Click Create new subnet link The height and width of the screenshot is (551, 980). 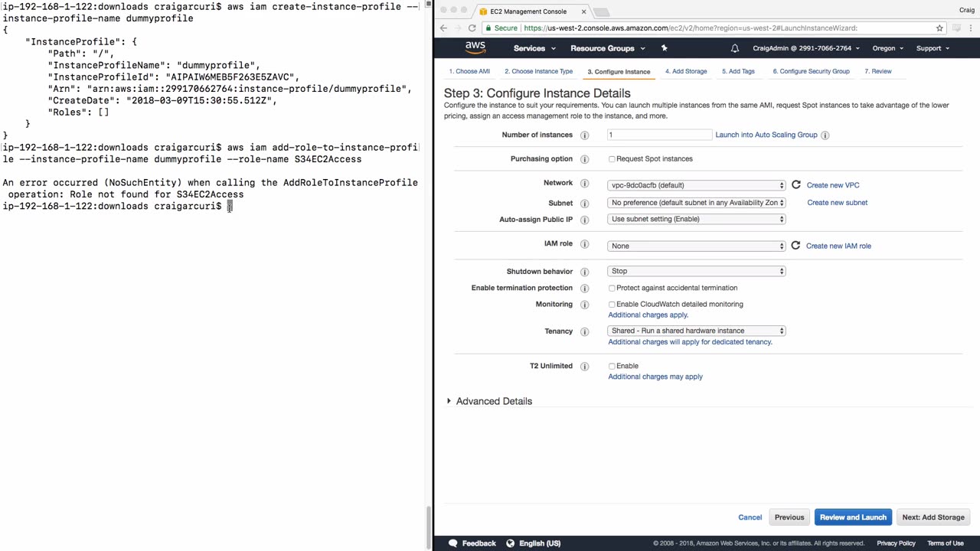(x=838, y=203)
